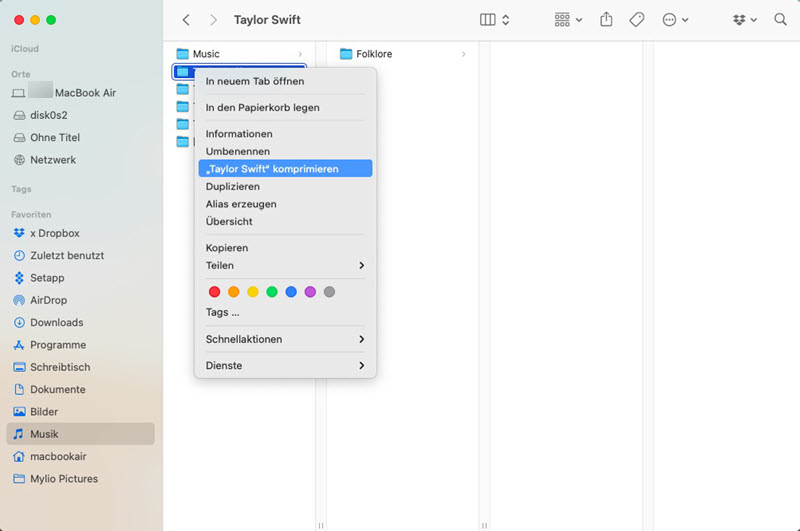Go back with the left chevron button
This screenshot has height=531, width=800.
point(186,20)
